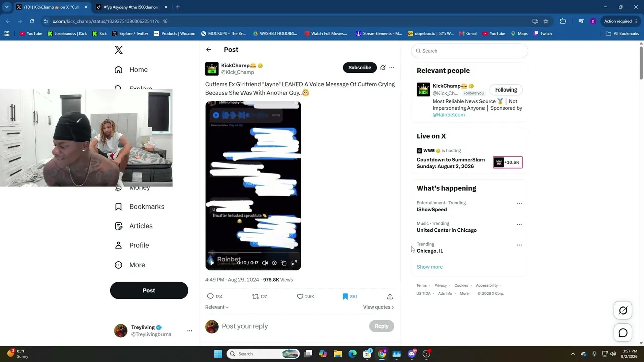Open the Chrome profile avatar

[x=593, y=21]
